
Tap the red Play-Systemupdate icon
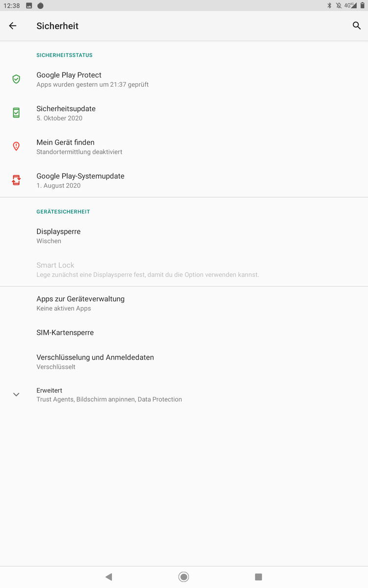click(x=16, y=180)
